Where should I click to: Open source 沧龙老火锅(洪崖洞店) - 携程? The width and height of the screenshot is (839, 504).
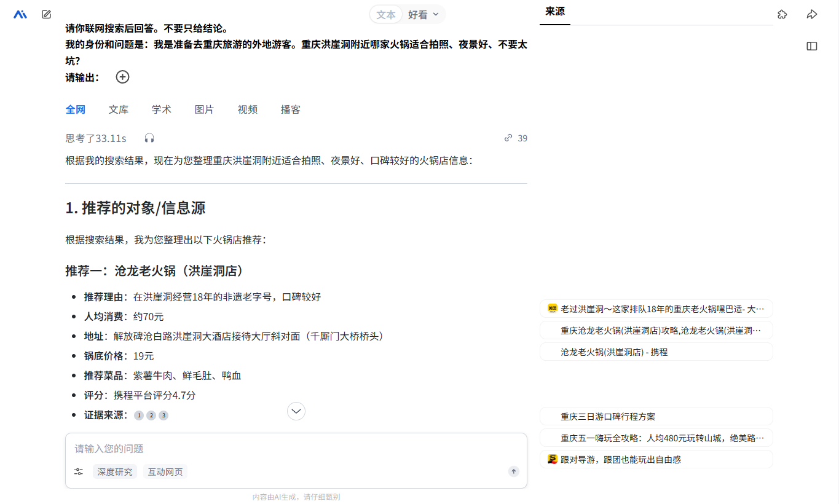[x=656, y=352]
